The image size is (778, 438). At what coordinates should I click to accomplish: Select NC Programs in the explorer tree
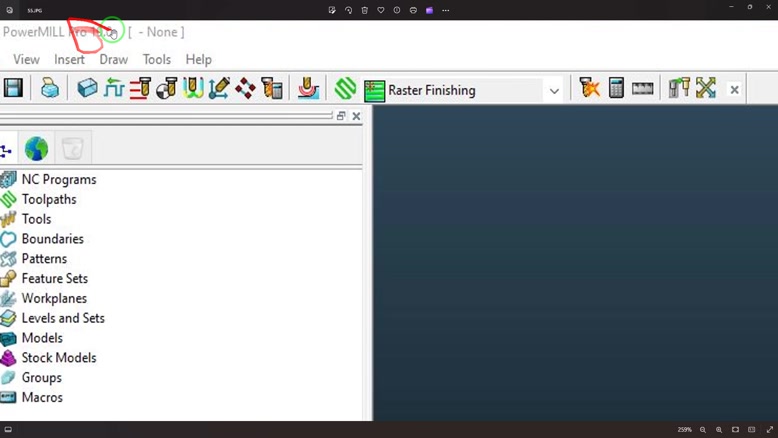tap(59, 179)
